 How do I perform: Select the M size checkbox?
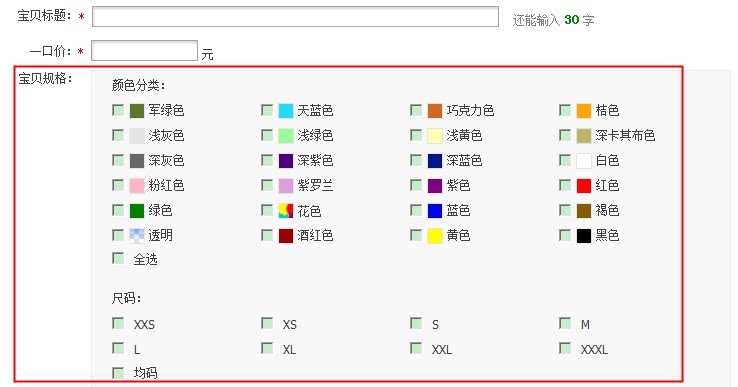pyautogui.click(x=565, y=323)
